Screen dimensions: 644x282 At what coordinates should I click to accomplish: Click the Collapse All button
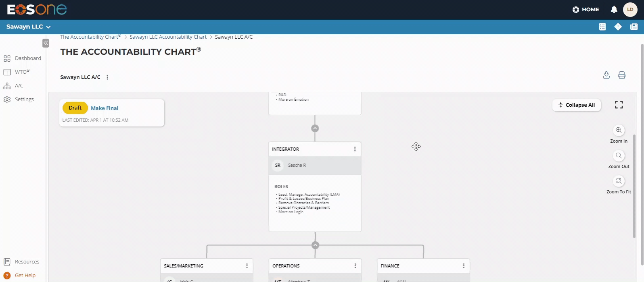(x=576, y=105)
